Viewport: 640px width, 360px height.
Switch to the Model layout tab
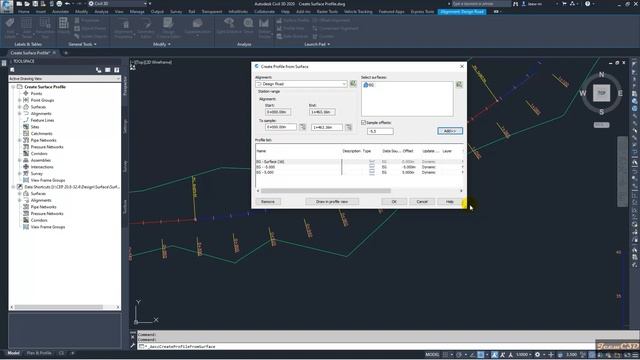(x=13, y=353)
